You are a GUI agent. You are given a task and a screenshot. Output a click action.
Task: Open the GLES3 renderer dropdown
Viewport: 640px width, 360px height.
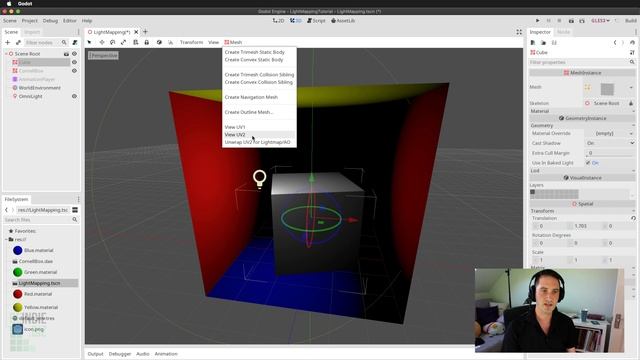click(600, 20)
